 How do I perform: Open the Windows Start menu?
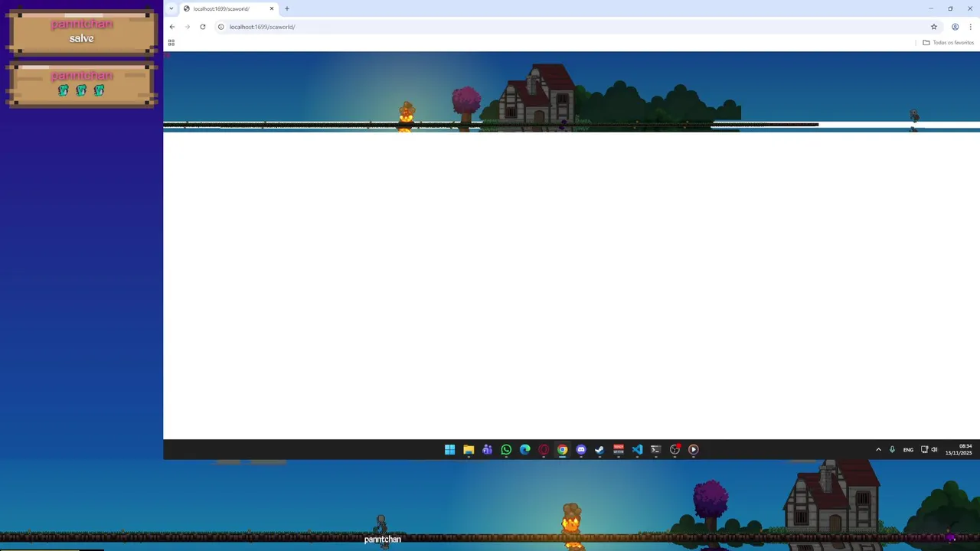point(449,450)
